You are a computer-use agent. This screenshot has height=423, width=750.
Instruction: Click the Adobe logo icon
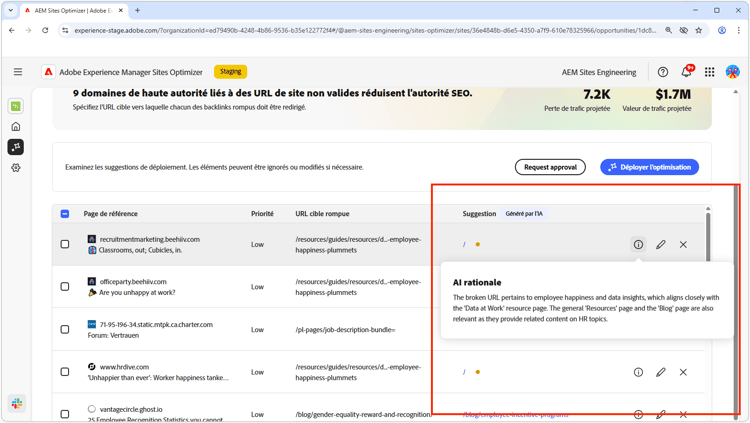click(x=48, y=72)
